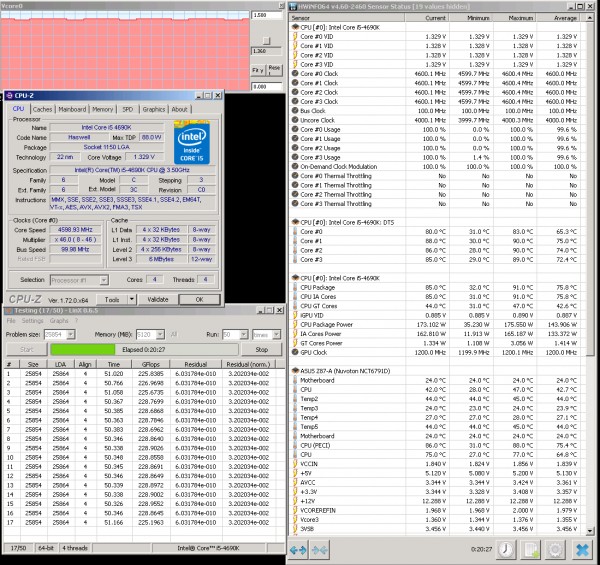
Task: Click the GFlops column header in LinX
Action: click(x=150, y=364)
